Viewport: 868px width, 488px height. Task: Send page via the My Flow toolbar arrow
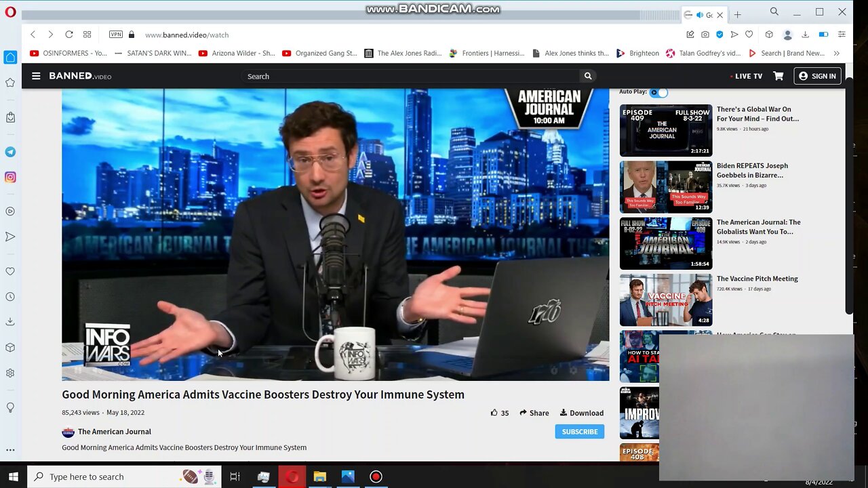(734, 35)
